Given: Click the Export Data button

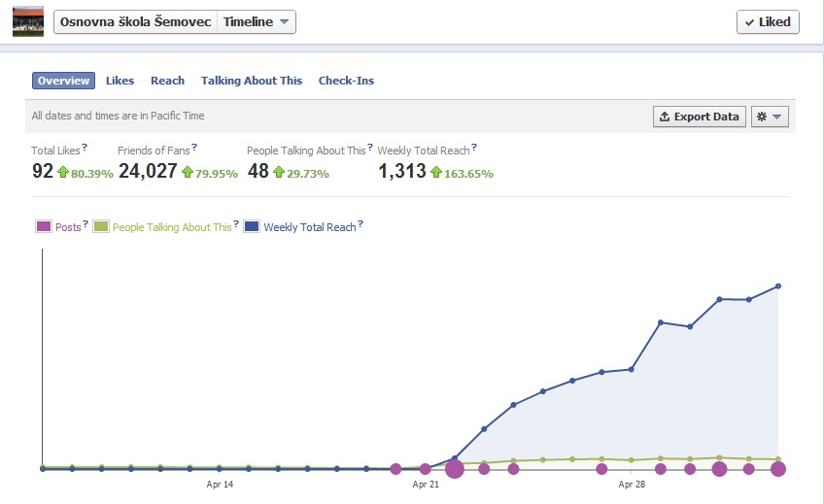Looking at the screenshot, I should click(x=700, y=117).
